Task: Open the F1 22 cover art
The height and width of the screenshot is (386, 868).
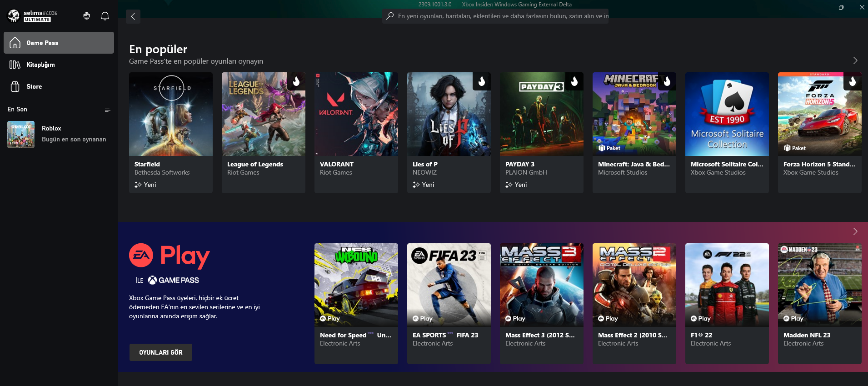Action: pyautogui.click(x=727, y=285)
